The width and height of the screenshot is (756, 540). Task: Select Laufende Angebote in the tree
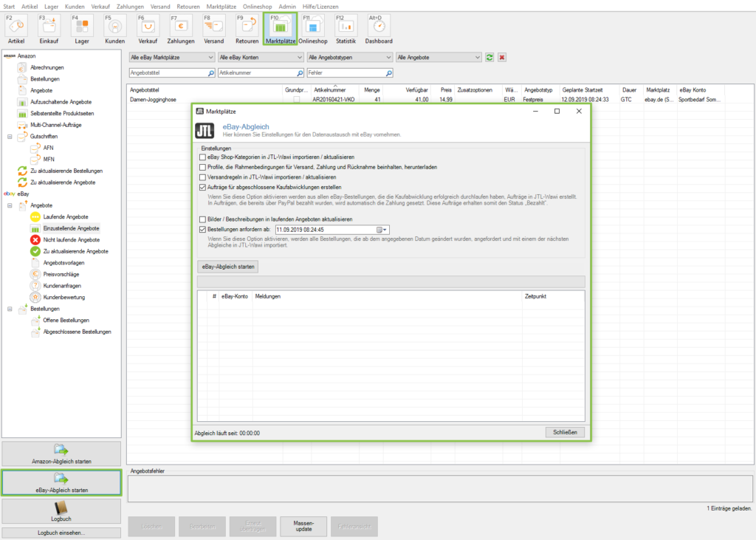(66, 216)
